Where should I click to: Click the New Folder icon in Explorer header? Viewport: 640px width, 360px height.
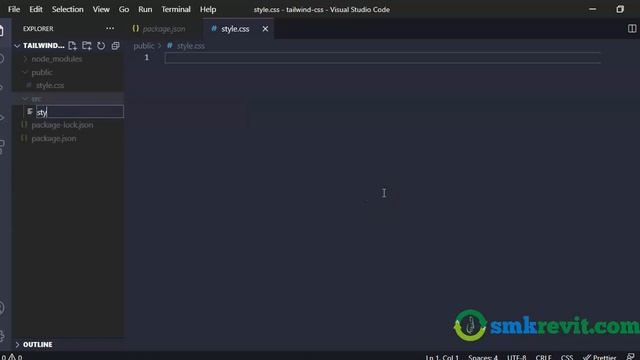(87, 46)
